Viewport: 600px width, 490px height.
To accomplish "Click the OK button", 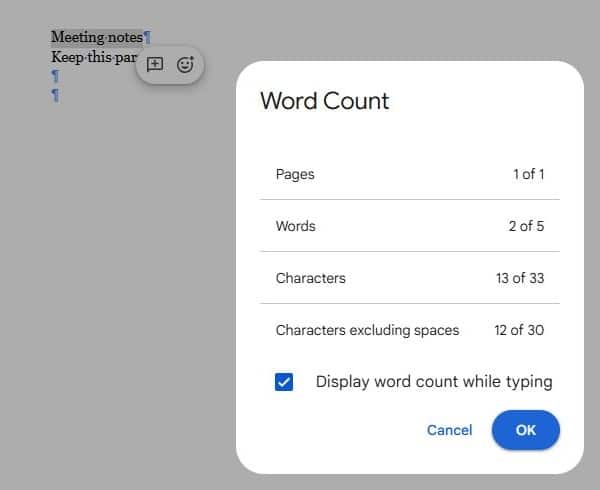I will pos(525,430).
